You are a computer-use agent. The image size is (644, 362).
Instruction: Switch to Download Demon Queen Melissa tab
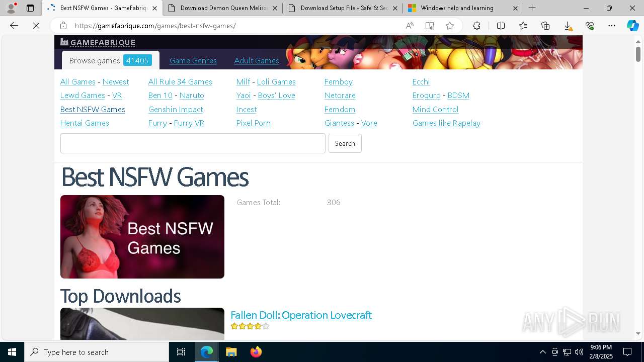point(222,8)
